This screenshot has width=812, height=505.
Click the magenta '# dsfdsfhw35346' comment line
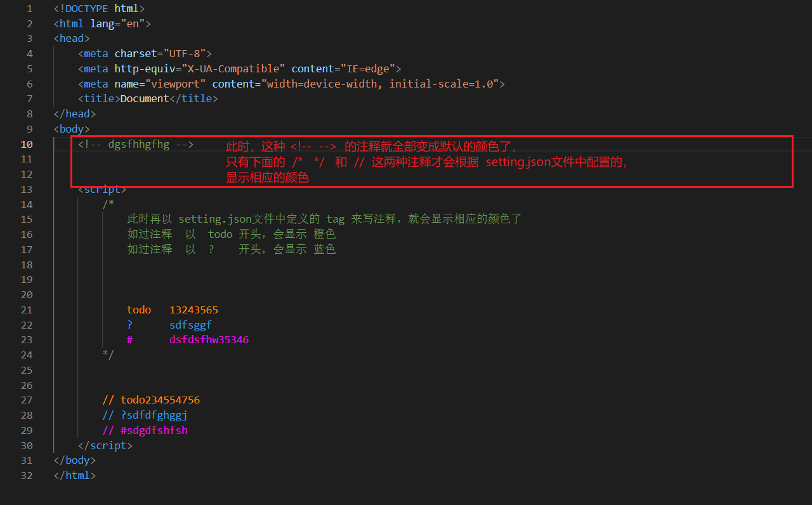(188, 340)
